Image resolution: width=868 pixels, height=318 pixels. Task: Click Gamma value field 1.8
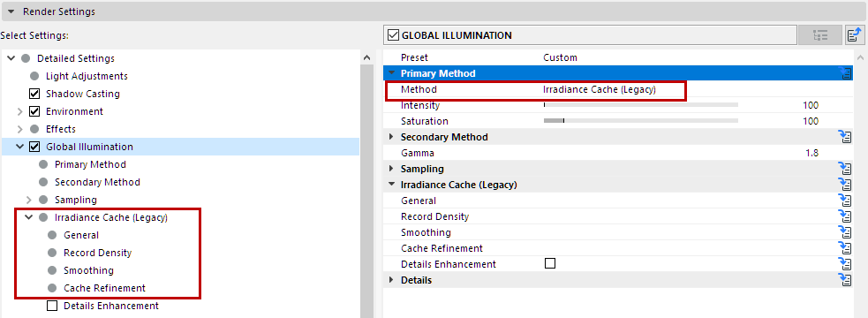click(812, 153)
